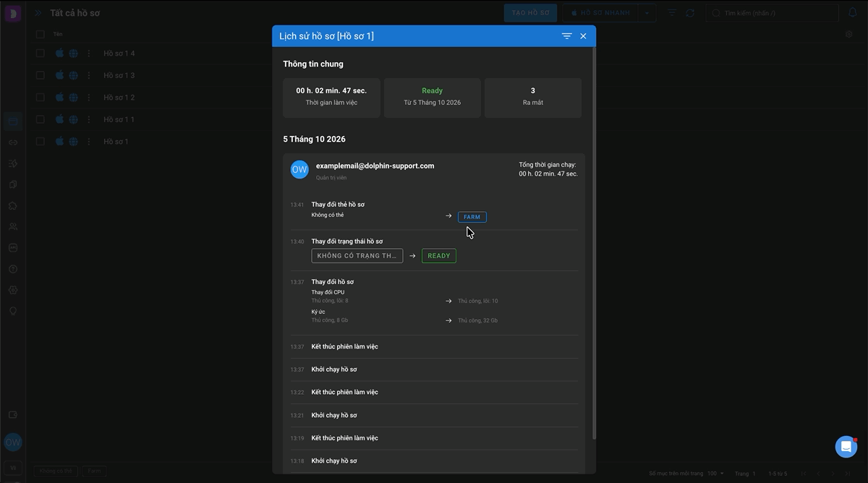Click the KHÔNG CÓ TRẠNG TH... chip

pyautogui.click(x=357, y=256)
